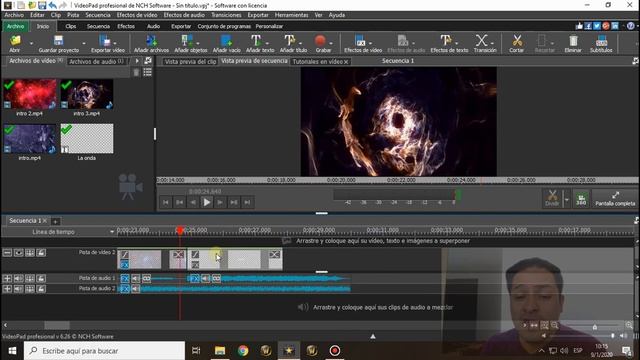Open Guardar proyecto dropdown arrow

[x=84, y=43]
